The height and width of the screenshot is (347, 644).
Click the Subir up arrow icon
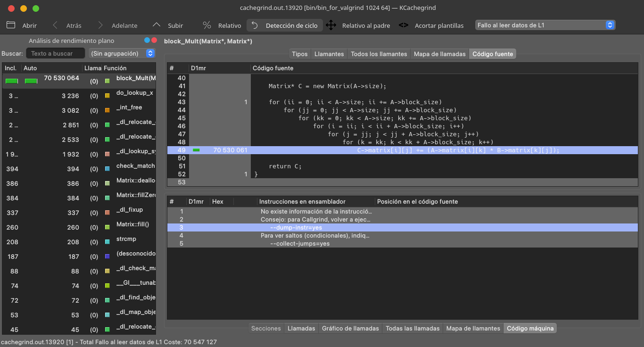[x=157, y=25]
